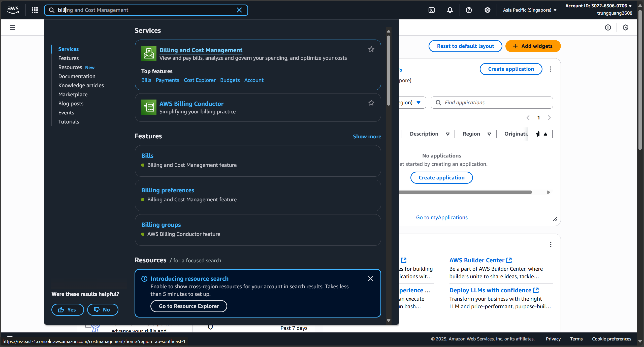Click the info circle icon at top right
644x347 pixels.
coord(608,27)
